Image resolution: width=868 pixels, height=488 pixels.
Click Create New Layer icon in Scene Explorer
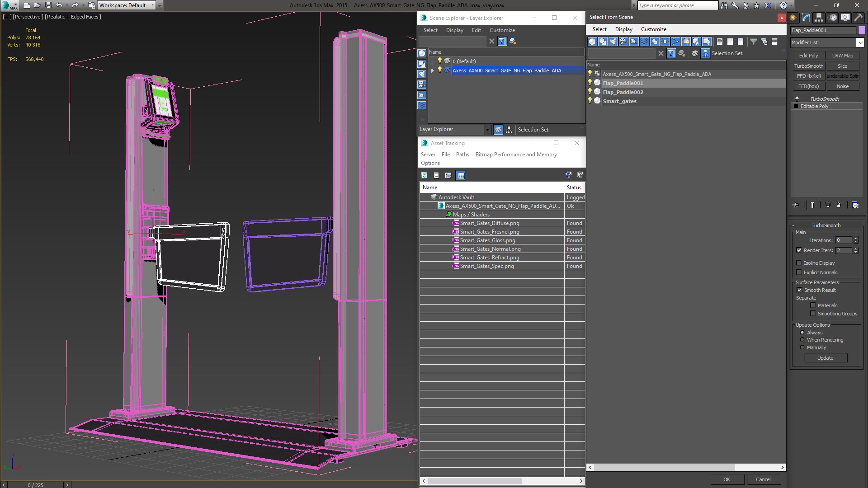click(x=513, y=41)
